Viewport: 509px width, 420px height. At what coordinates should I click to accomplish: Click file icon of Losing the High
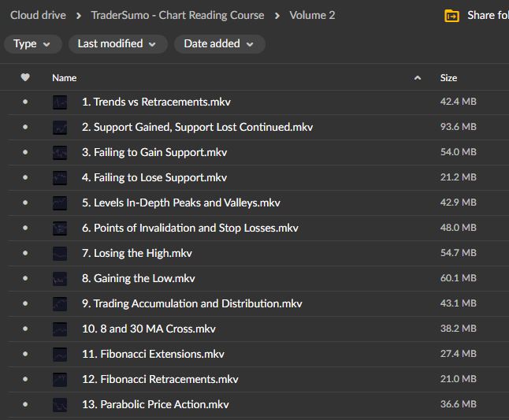pos(60,253)
